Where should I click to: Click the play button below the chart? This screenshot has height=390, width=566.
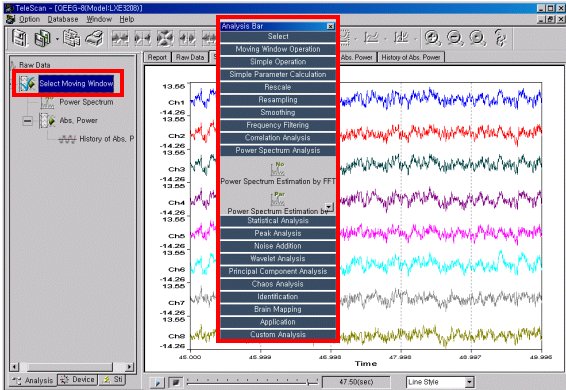pyautogui.click(x=157, y=382)
